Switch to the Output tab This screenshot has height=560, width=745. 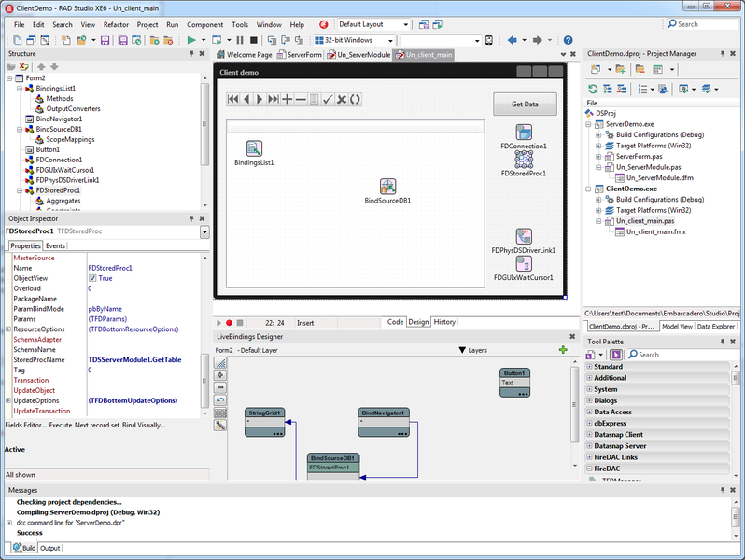pyautogui.click(x=49, y=548)
